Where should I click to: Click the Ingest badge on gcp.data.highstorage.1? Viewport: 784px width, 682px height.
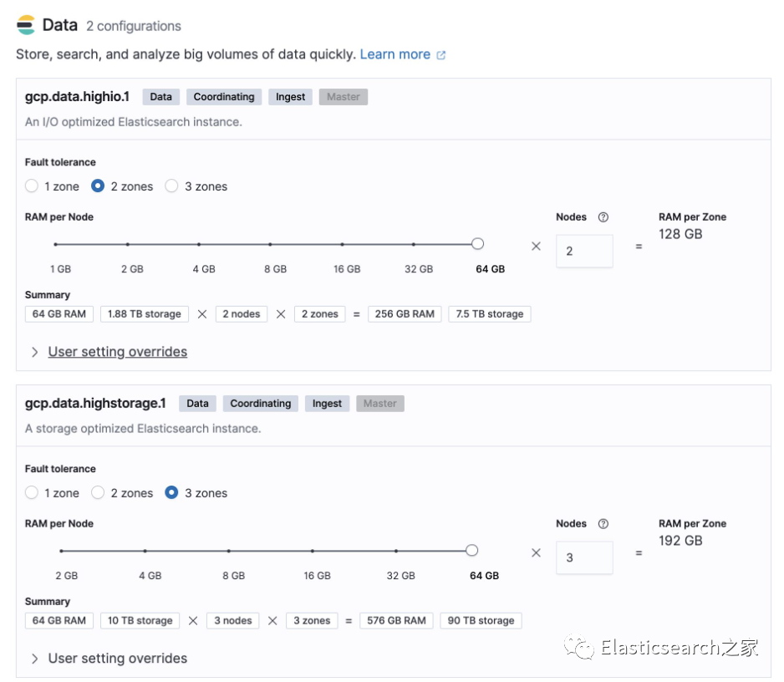[327, 404]
